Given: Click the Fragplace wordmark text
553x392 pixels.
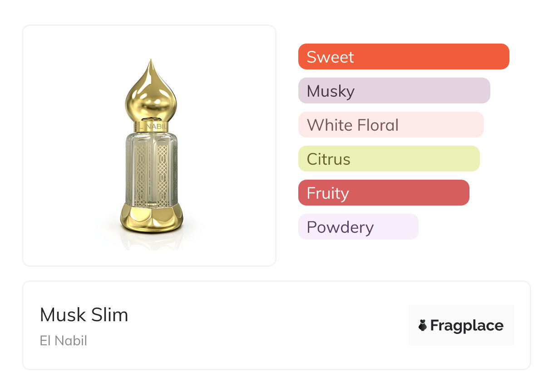Looking at the screenshot, I should [467, 325].
